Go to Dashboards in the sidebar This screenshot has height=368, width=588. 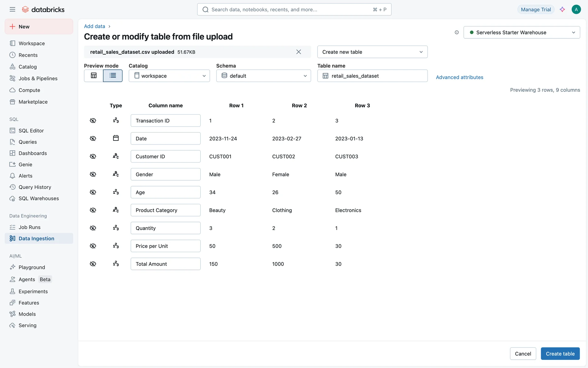tap(32, 153)
